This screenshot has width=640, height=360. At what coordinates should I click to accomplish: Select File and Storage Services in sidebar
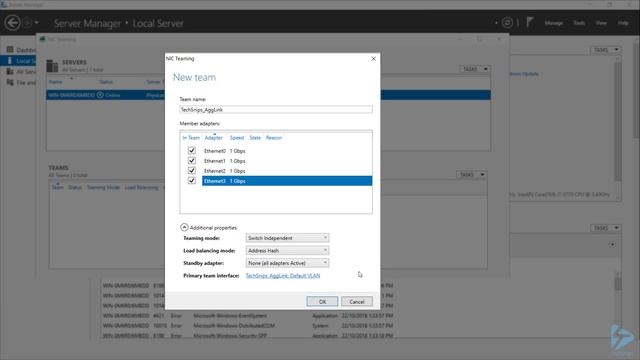coord(21,83)
